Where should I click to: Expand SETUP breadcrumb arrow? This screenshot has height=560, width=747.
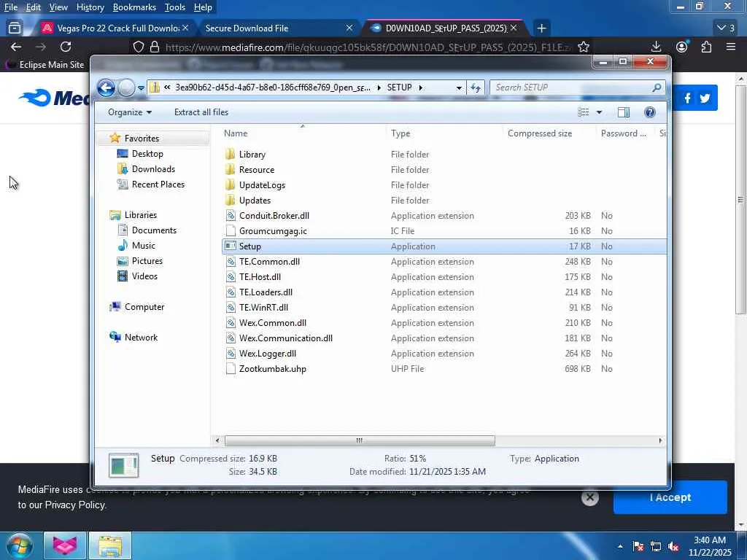click(x=421, y=87)
